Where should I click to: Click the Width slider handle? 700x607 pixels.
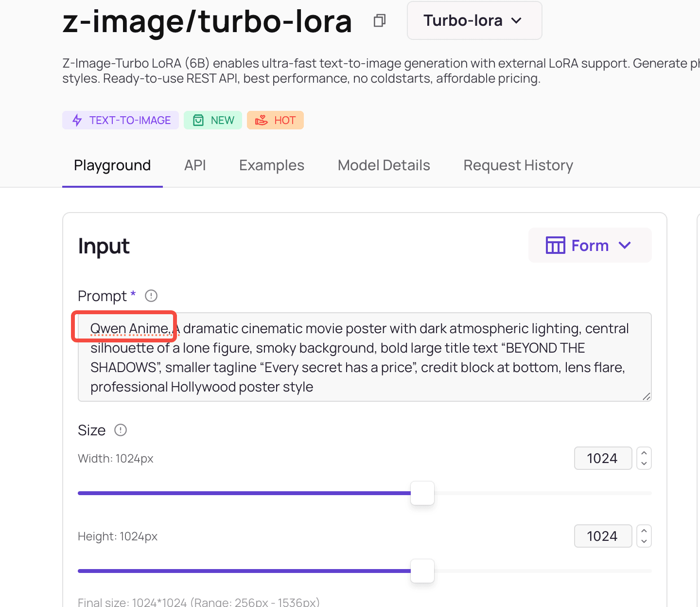[422, 493]
